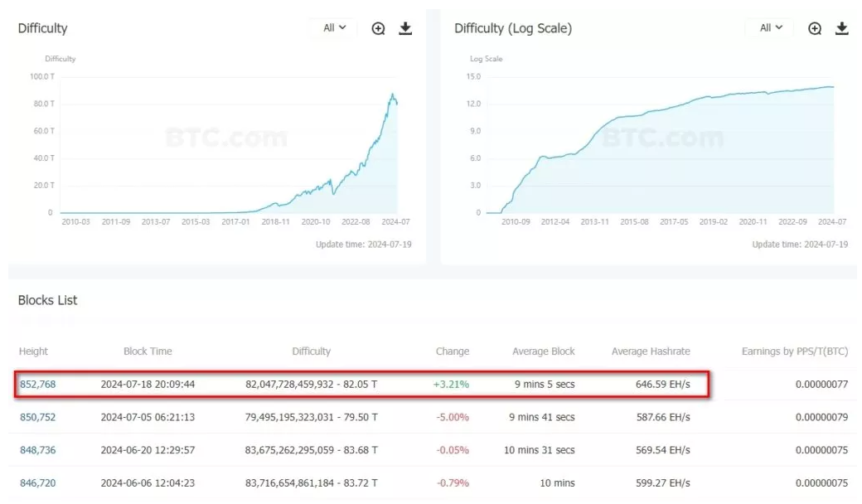The image size is (862, 504).
Task: Click the Difficulty column header in table
Action: [x=311, y=351]
